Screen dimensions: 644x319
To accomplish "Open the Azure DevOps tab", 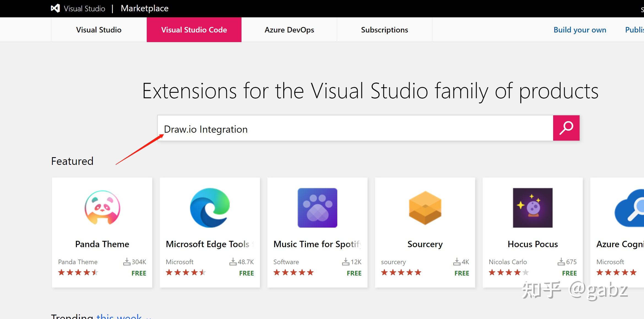I will [x=289, y=30].
